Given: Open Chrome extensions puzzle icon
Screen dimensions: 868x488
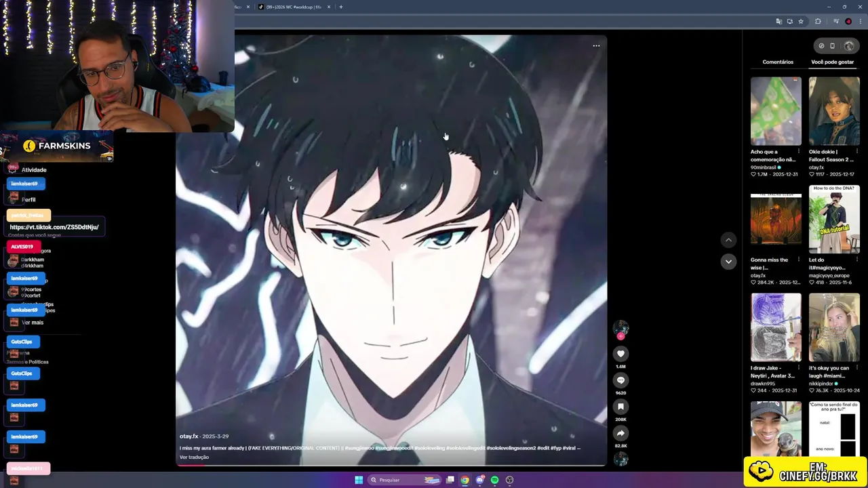Looking at the screenshot, I should (x=818, y=22).
